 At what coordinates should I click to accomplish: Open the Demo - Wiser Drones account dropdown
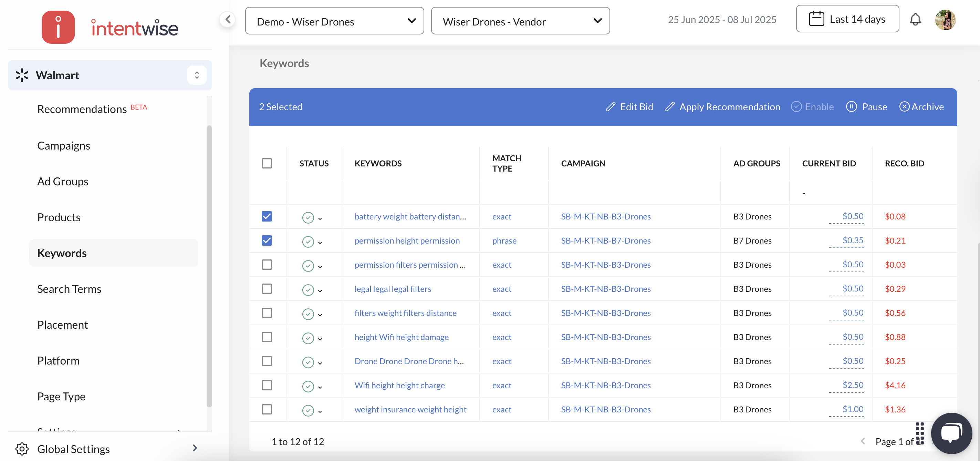click(x=334, y=21)
